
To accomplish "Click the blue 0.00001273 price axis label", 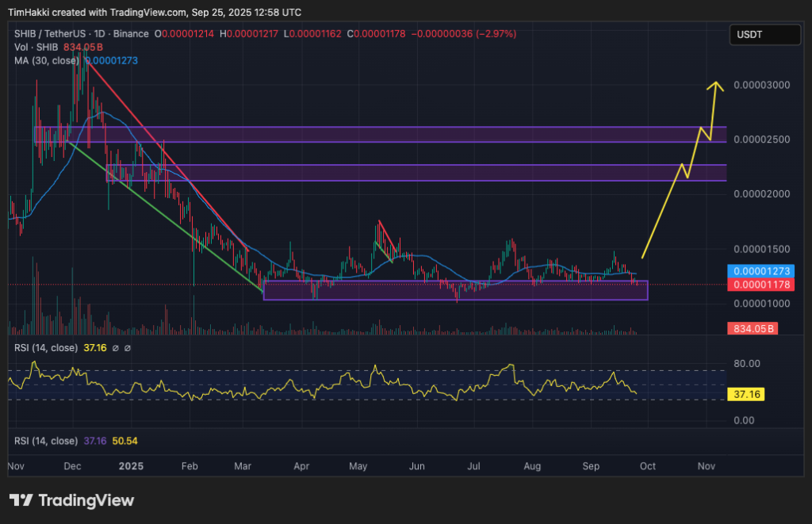I will point(757,270).
